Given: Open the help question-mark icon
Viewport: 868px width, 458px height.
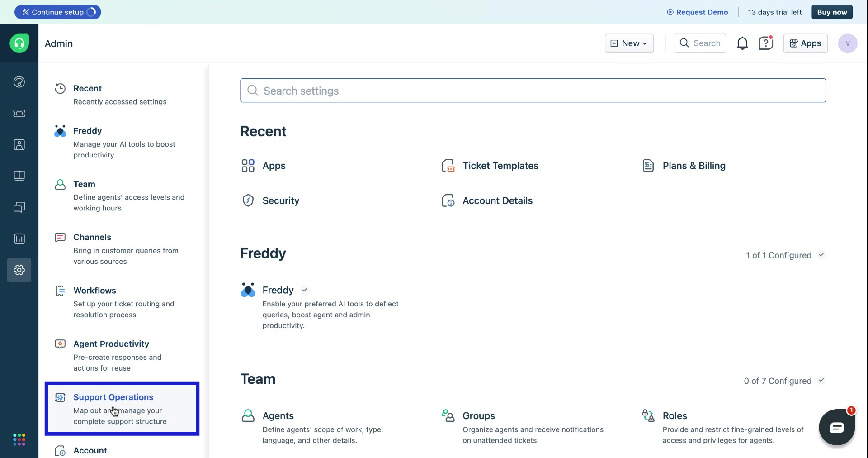Looking at the screenshot, I should 766,43.
